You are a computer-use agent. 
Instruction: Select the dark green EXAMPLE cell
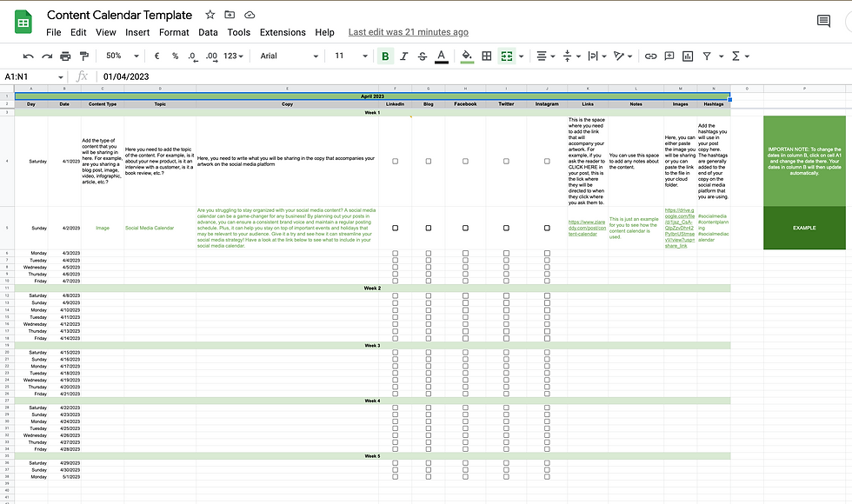(x=804, y=228)
